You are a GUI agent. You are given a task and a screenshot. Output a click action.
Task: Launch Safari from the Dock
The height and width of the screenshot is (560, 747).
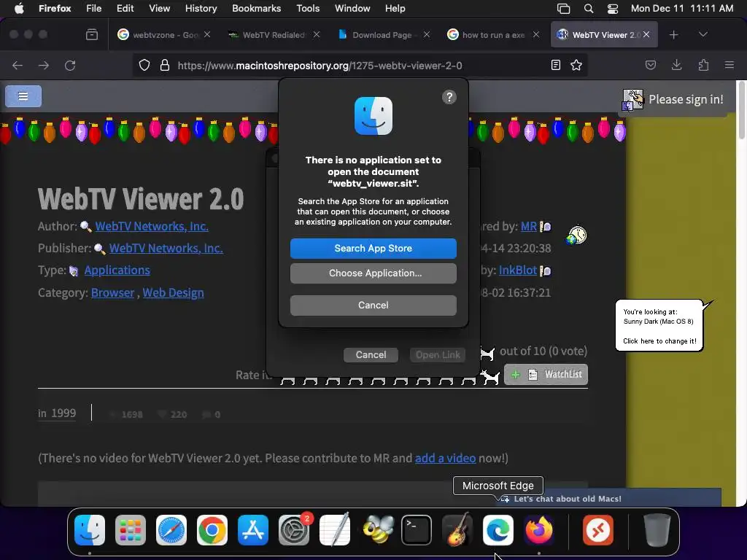pyautogui.click(x=171, y=530)
